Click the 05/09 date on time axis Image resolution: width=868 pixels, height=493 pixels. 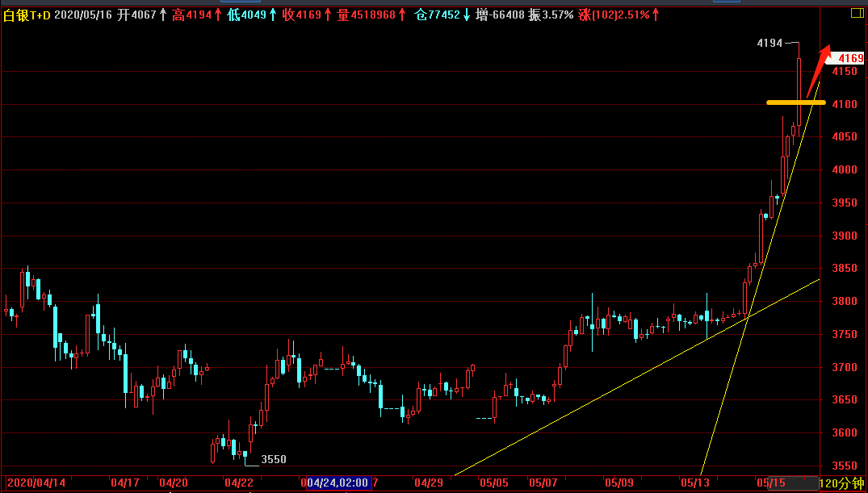point(619,483)
